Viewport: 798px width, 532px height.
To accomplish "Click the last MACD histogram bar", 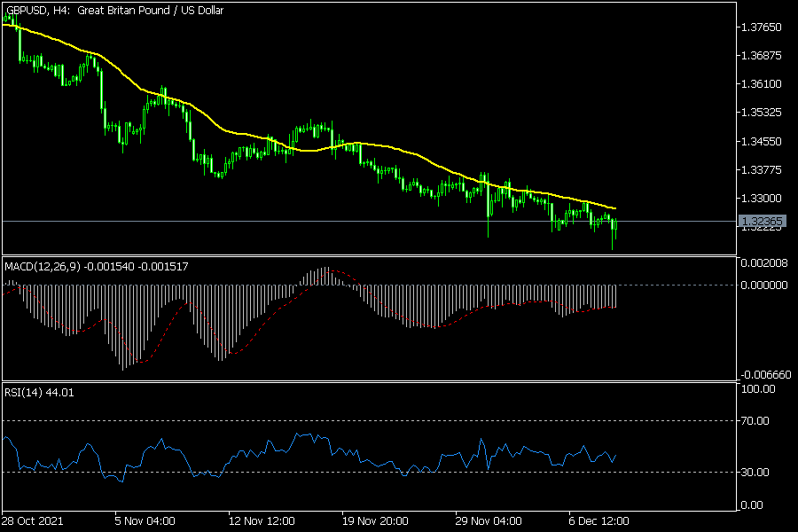I will pyautogui.click(x=616, y=296).
